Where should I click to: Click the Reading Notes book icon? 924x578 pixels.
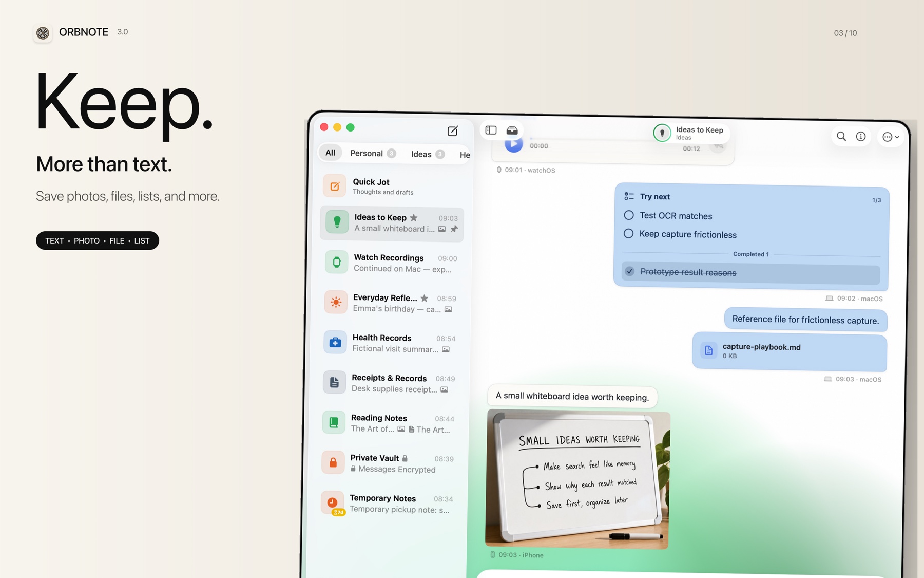[334, 422]
